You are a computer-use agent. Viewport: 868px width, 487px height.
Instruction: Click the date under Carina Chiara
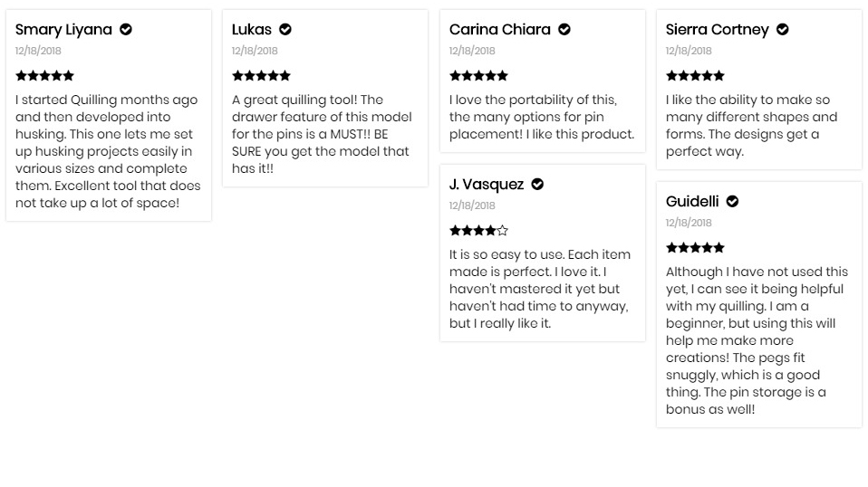(x=472, y=51)
